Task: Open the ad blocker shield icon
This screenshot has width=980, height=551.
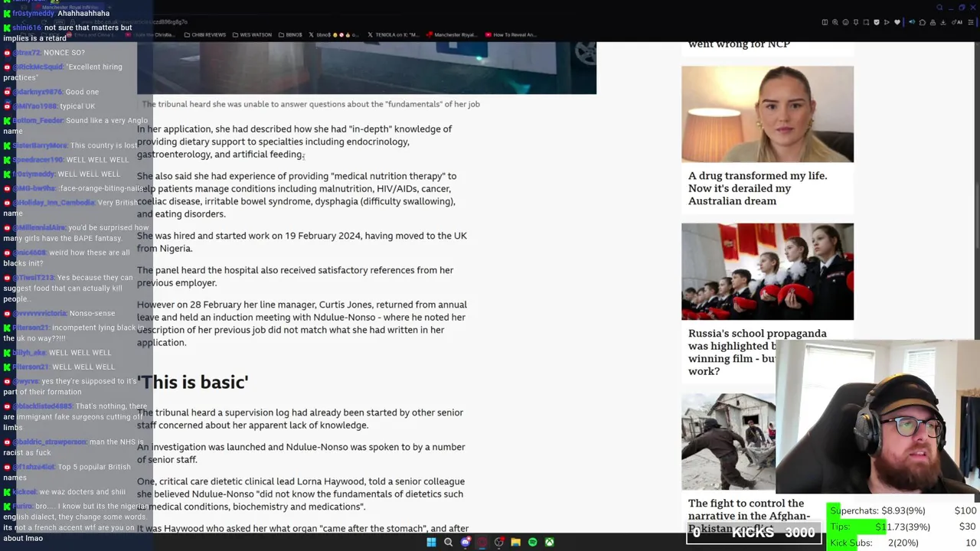Action: point(877,22)
